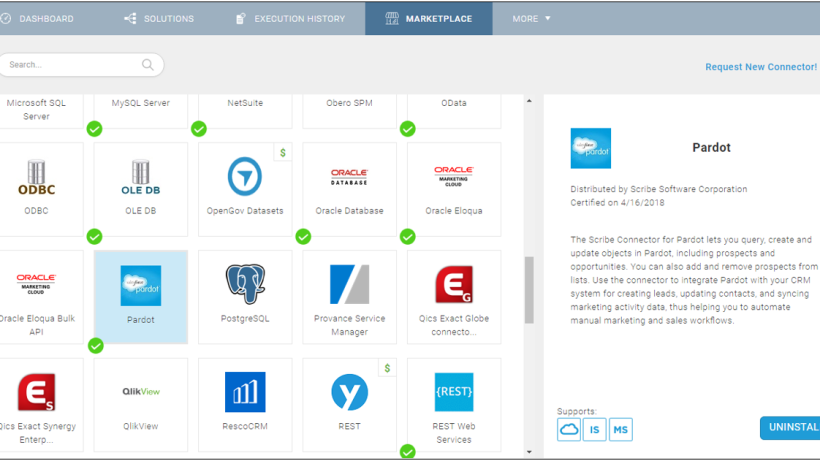Select the Oracle Database connector logo
The height and width of the screenshot is (461, 820).
point(349,177)
